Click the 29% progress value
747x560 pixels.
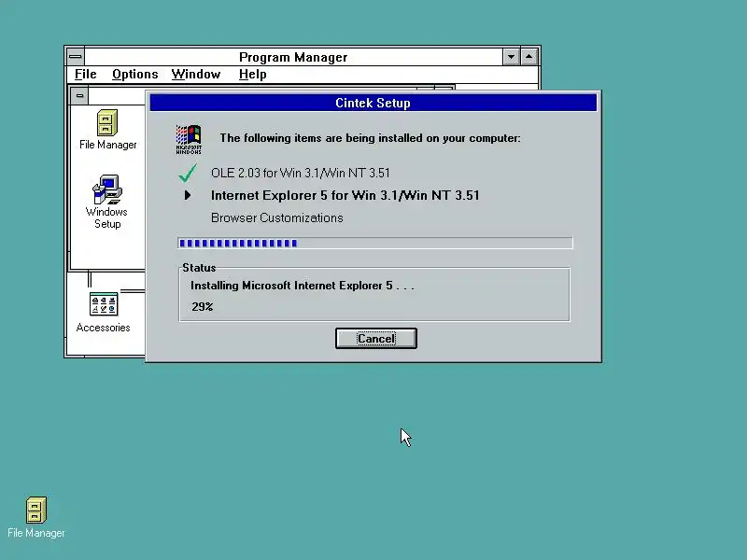(203, 306)
